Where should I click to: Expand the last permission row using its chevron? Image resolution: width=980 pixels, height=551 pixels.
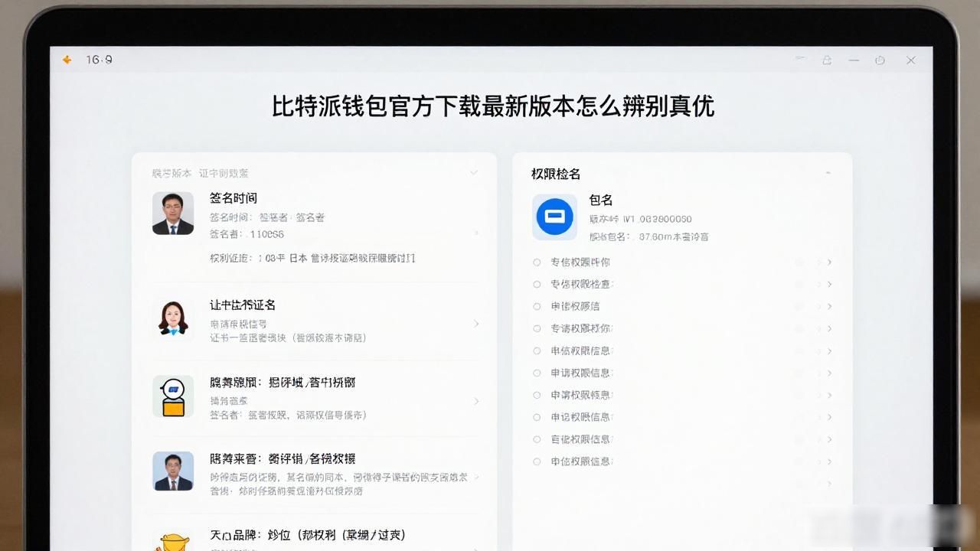pyautogui.click(x=829, y=462)
